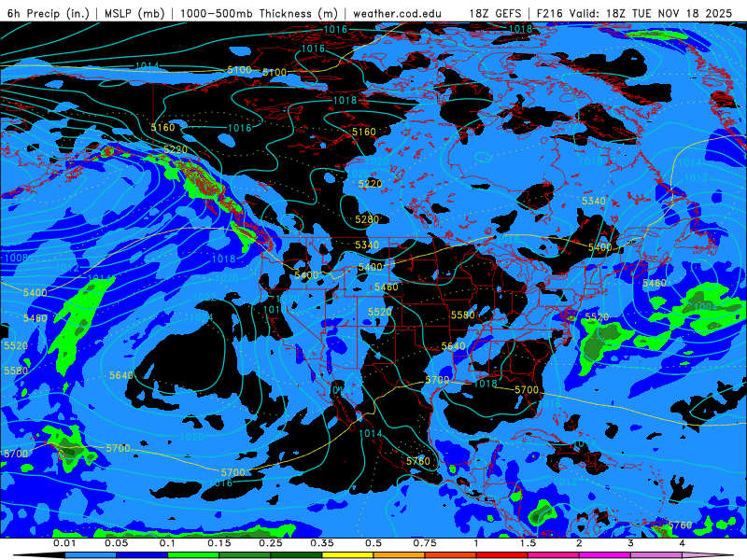The image size is (747, 560).
Task: Click the '0.75' legend value
Action: click(x=425, y=543)
